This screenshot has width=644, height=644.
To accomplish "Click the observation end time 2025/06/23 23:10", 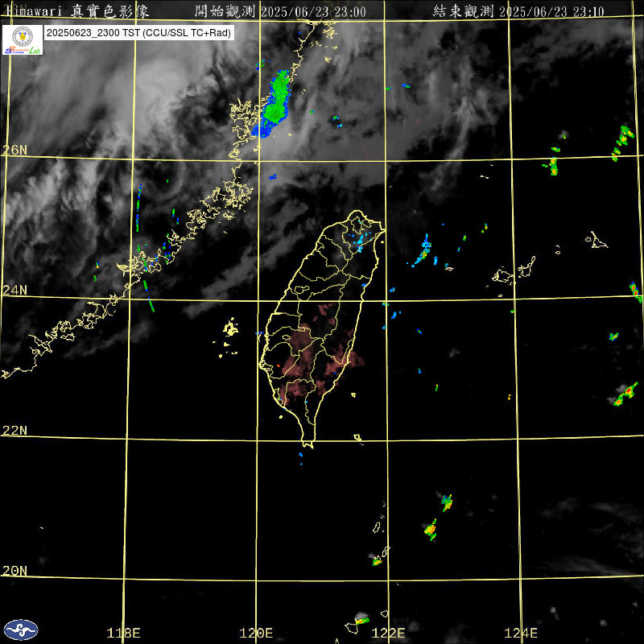I will tap(551, 11).
